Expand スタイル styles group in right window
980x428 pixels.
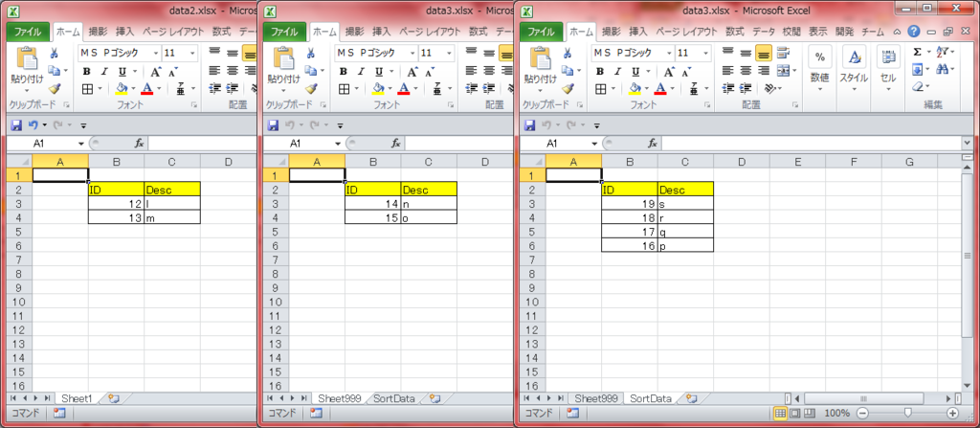pyautogui.click(x=854, y=70)
